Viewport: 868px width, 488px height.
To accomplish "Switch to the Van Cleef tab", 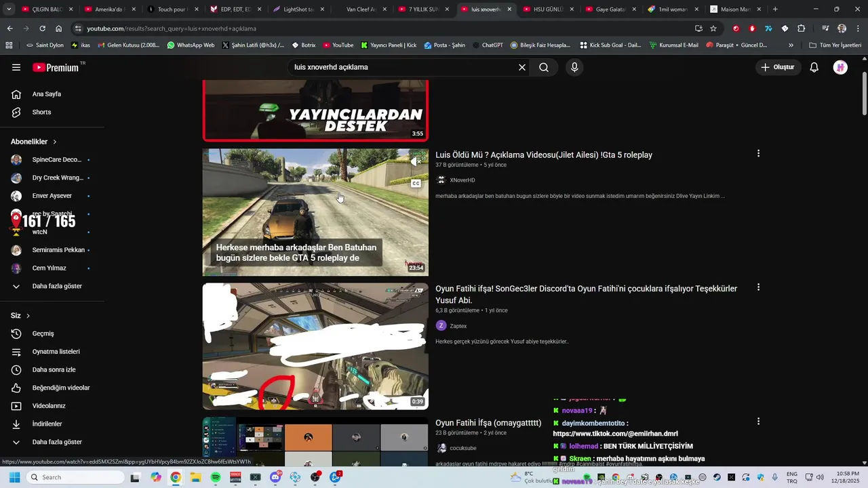I will tap(360, 9).
